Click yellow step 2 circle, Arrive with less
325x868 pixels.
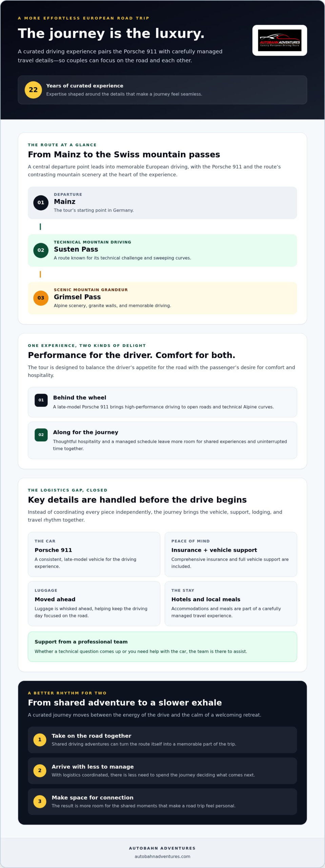pyautogui.click(x=40, y=770)
